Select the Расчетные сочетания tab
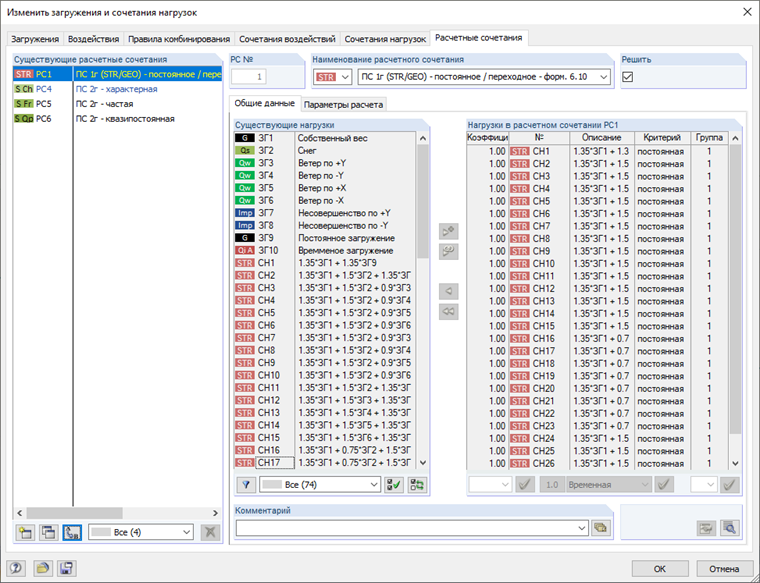This screenshot has width=760, height=583. coord(478,38)
